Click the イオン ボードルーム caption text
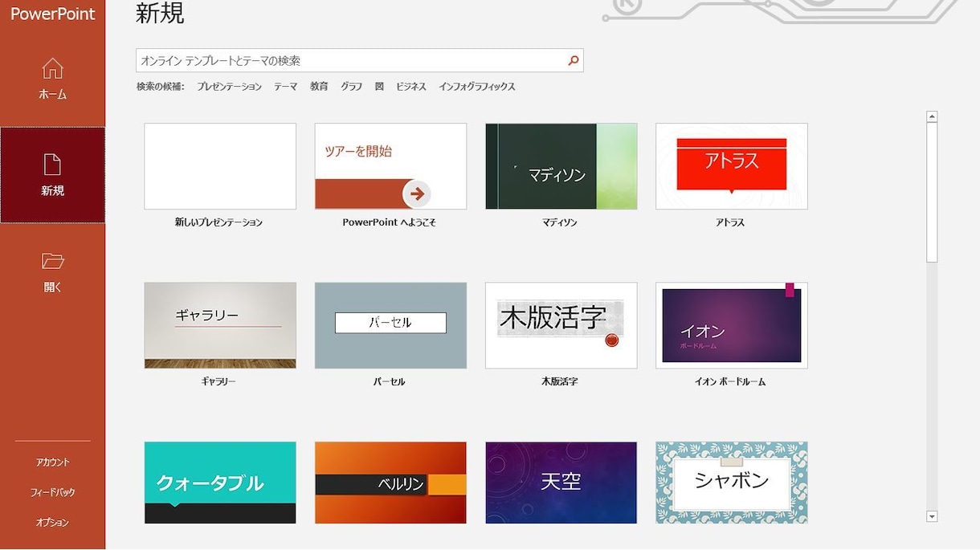 tap(730, 381)
